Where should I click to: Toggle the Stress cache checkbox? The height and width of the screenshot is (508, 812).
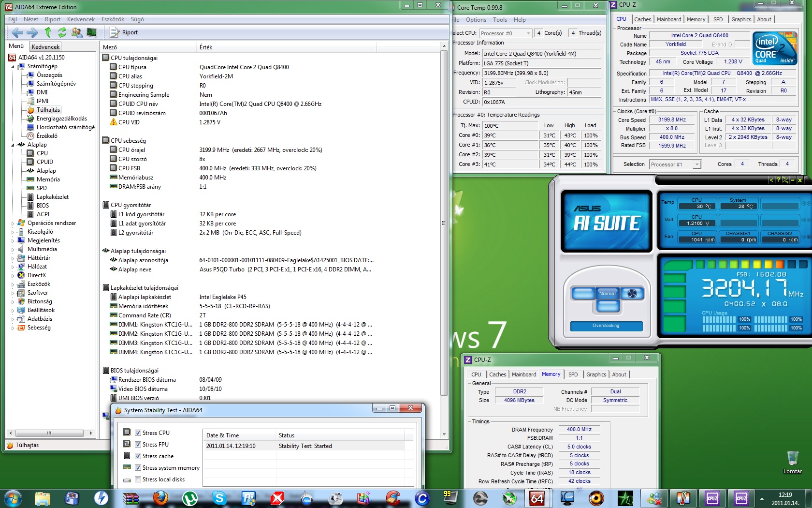pyautogui.click(x=138, y=456)
